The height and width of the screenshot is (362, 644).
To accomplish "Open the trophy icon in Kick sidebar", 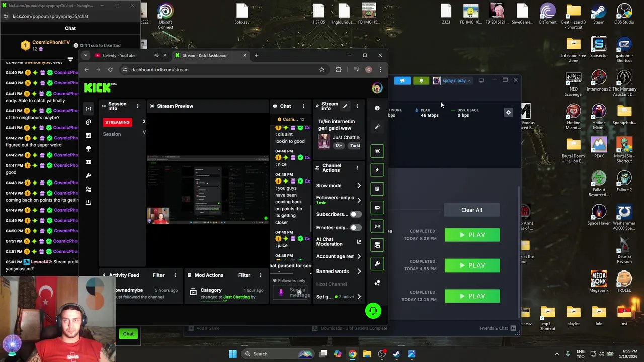I will [x=88, y=149].
